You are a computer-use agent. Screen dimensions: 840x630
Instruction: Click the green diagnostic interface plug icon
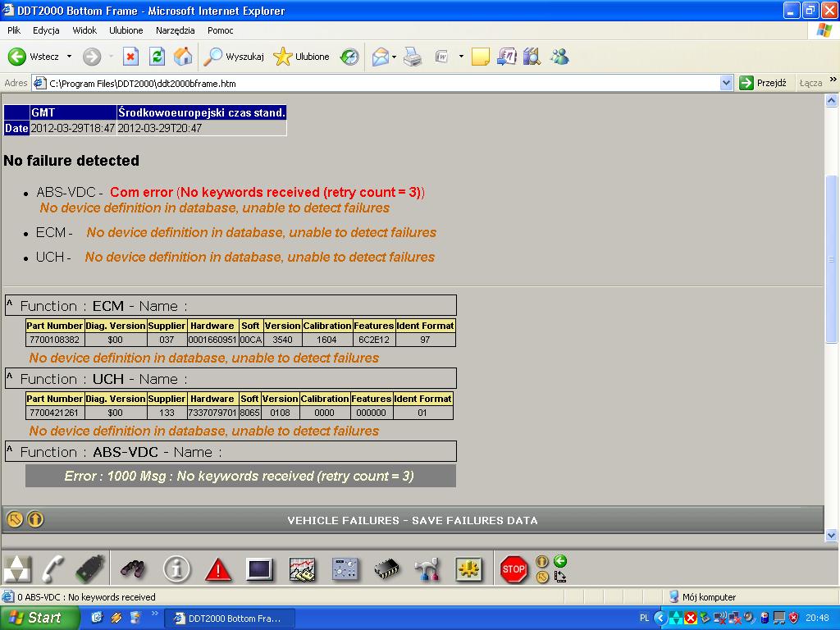tap(90, 568)
